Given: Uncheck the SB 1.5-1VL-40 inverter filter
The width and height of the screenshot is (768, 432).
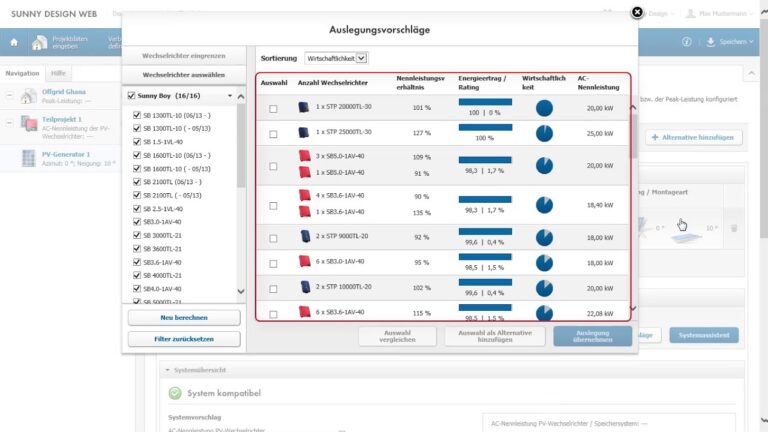Looking at the screenshot, I should point(137,142).
